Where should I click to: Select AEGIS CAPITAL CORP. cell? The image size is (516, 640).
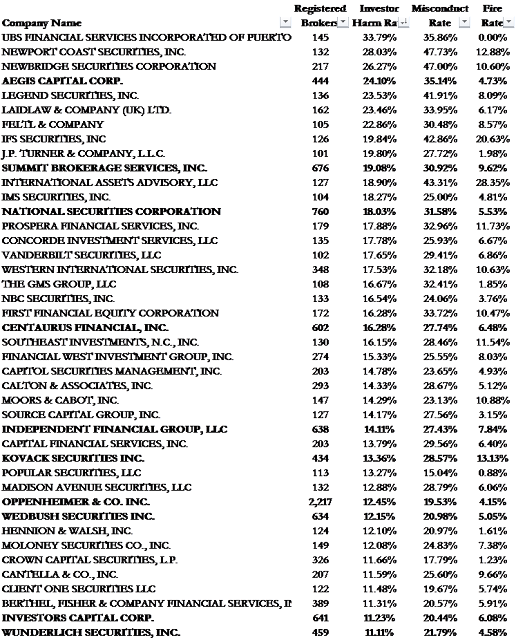click(x=62, y=81)
